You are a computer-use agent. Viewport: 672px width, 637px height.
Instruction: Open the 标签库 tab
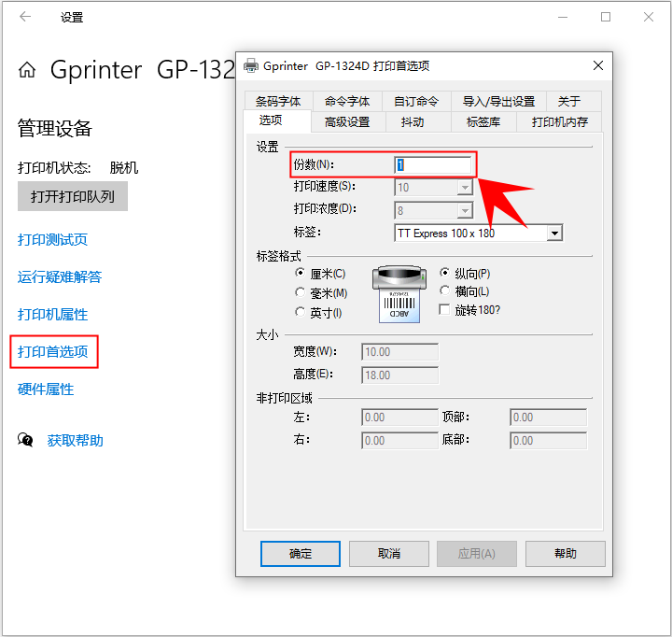coord(483,122)
